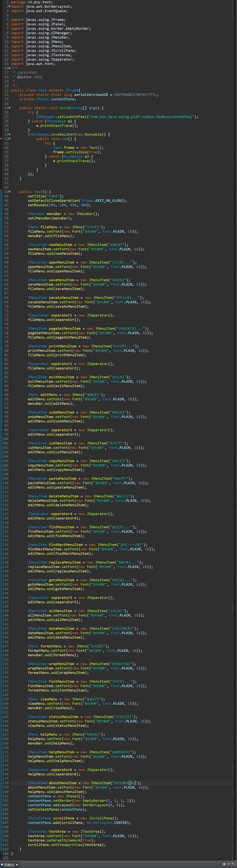Close the 控制台 console tab
237x868 pixels.
pyautogui.click(x=17, y=864)
